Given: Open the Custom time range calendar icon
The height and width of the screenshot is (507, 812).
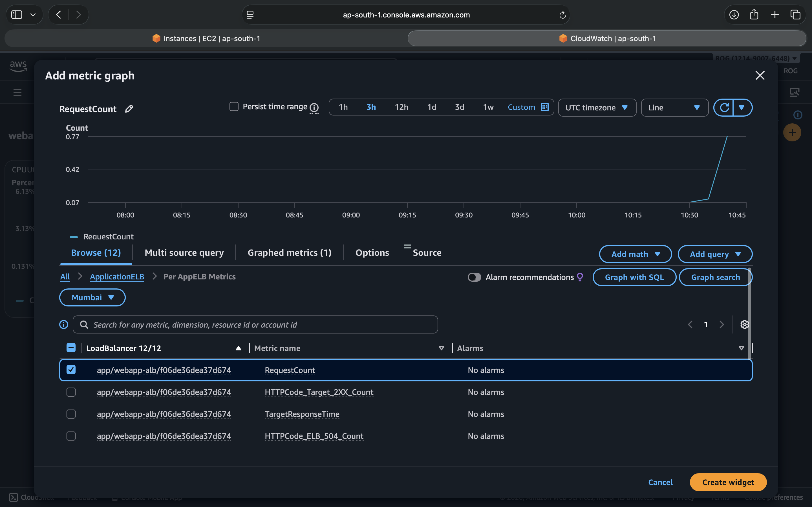Looking at the screenshot, I should [x=545, y=107].
